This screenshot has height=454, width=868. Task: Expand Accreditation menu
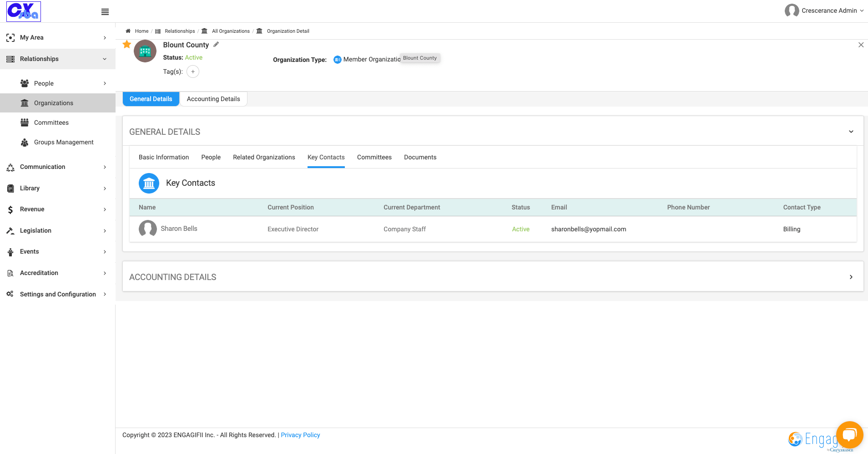pyautogui.click(x=58, y=273)
